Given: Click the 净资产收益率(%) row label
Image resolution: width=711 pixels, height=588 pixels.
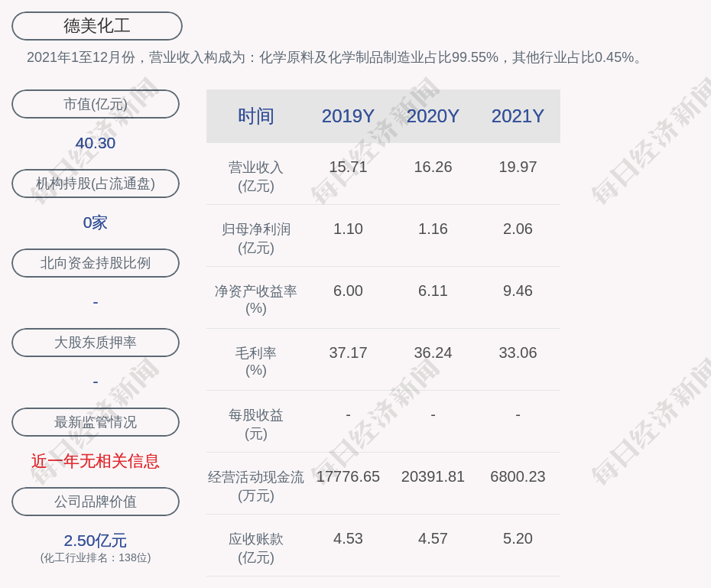Looking at the screenshot, I should tap(256, 300).
